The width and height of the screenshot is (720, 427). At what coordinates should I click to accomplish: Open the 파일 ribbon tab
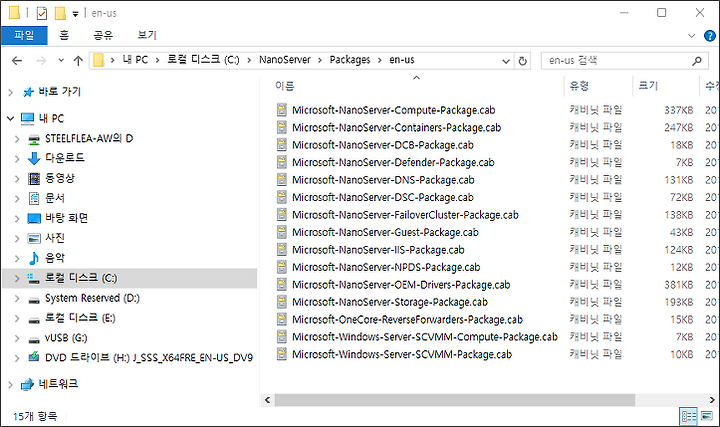[x=24, y=35]
